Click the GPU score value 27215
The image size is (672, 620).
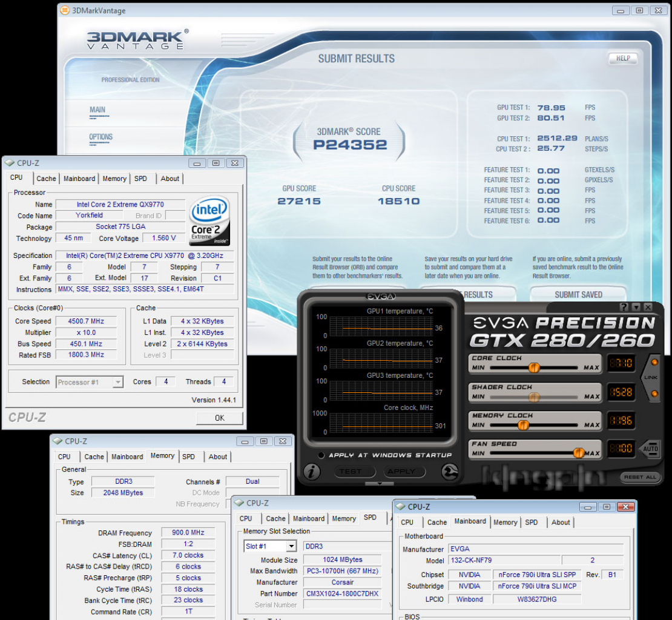(x=298, y=201)
